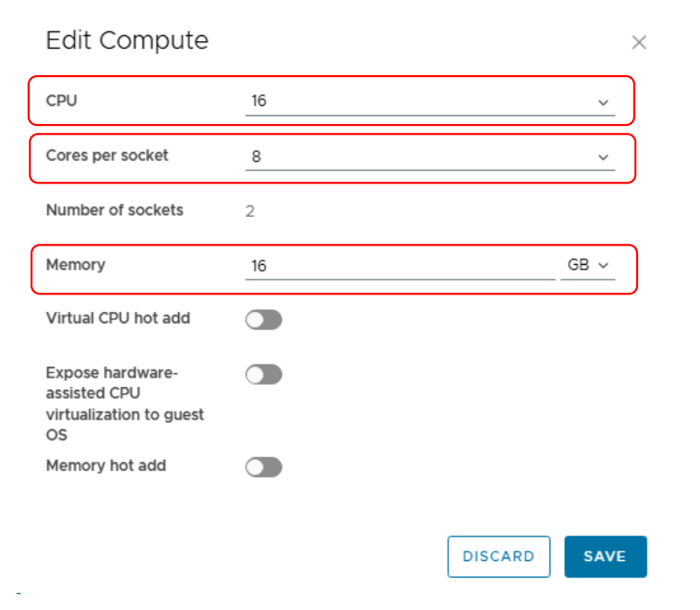Click the Memory hot add label text
The height and width of the screenshot is (610, 700).
coord(106,466)
